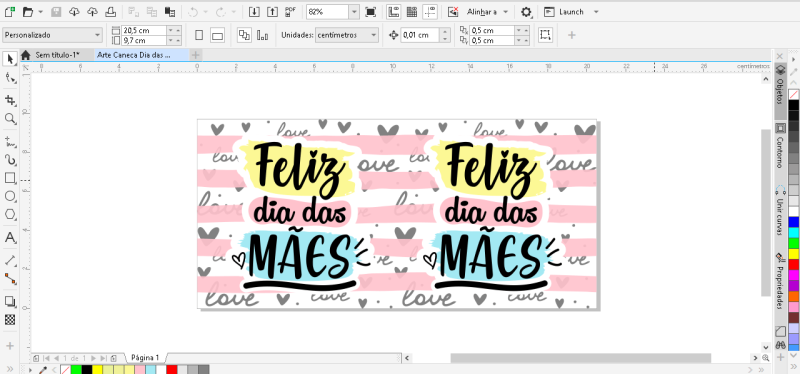Select the Text tool
The image size is (800, 374).
(10, 238)
